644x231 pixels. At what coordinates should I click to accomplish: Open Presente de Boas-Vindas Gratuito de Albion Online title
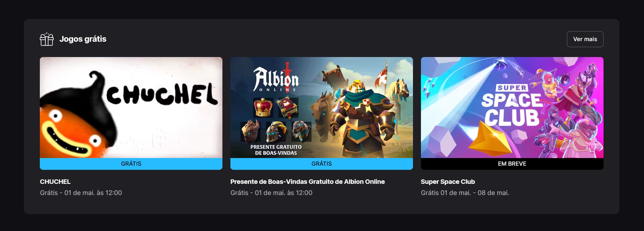click(x=308, y=182)
